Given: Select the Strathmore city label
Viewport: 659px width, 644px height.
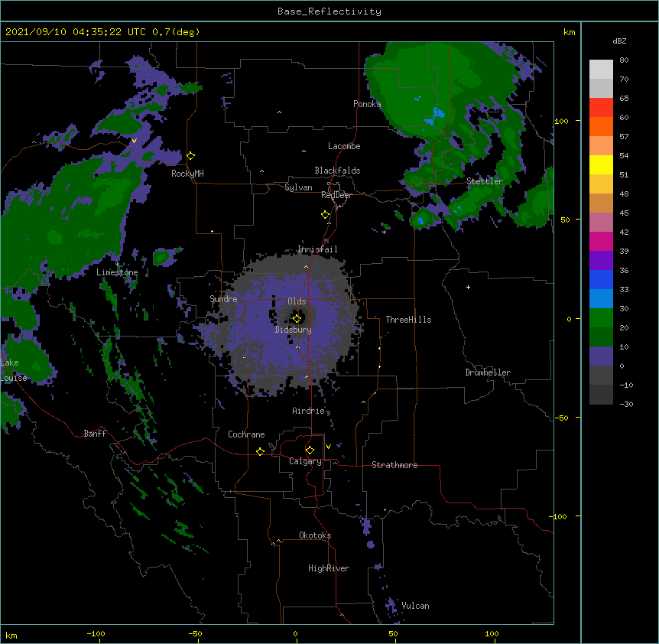Looking at the screenshot, I should pyautogui.click(x=394, y=465).
